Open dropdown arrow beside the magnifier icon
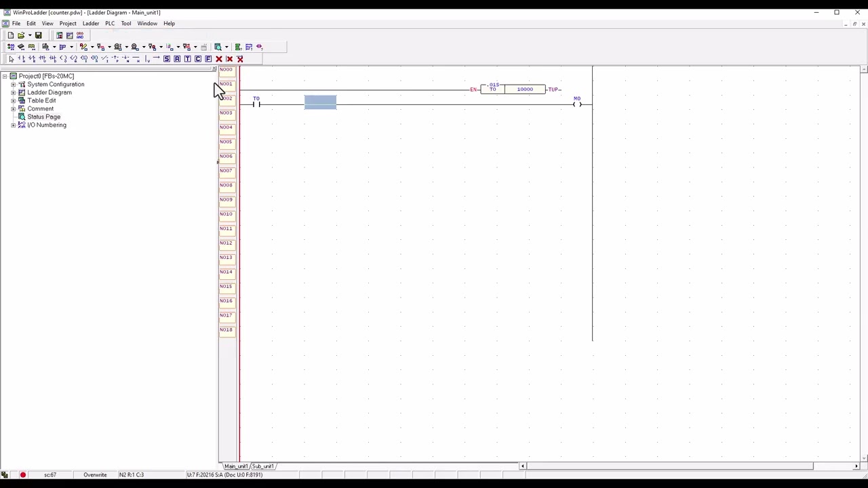The width and height of the screenshot is (868, 488). tap(226, 47)
